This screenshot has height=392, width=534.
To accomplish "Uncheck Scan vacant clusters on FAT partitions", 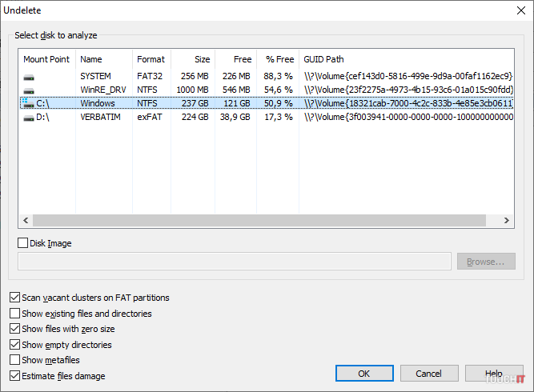I will (x=14, y=298).
